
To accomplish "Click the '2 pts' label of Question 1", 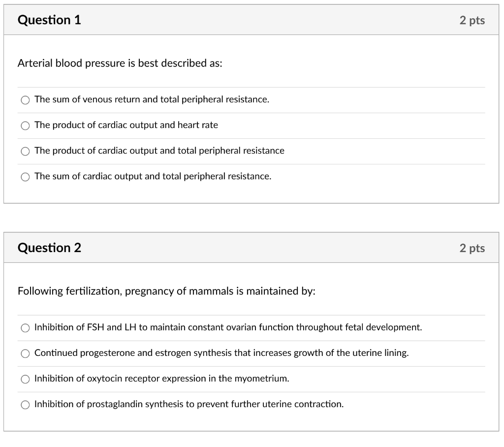I will 472,20.
